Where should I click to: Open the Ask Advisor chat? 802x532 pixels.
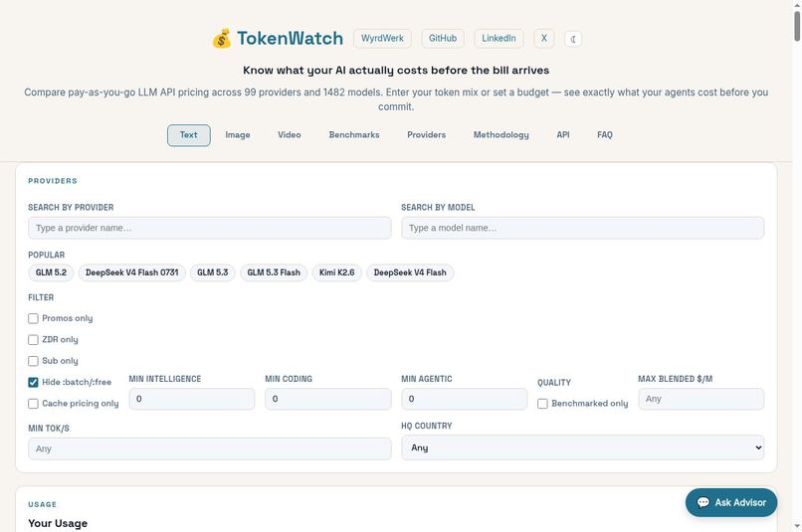click(x=731, y=502)
